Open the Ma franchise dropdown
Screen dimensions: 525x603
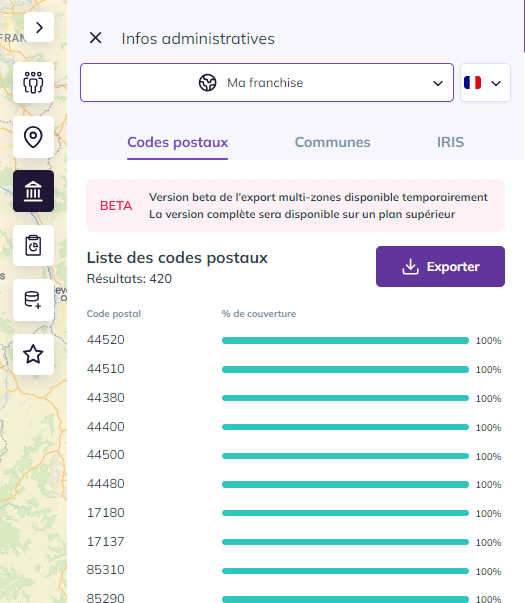coord(267,83)
